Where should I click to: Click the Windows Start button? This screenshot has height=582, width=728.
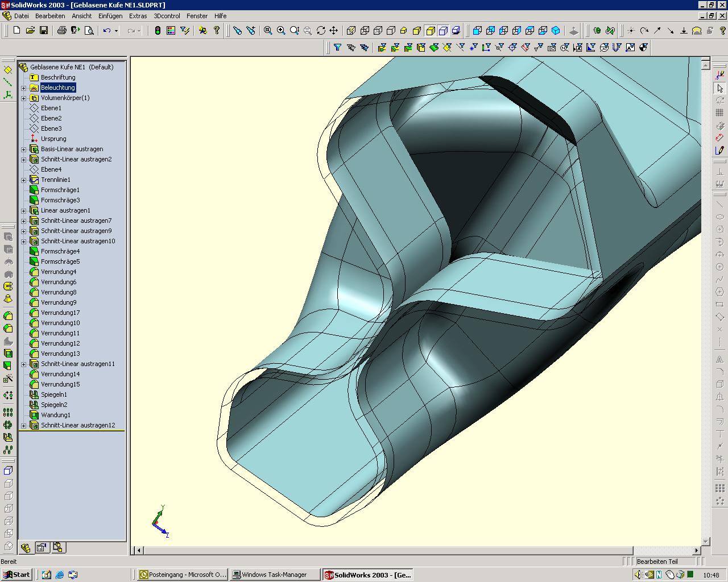[x=16, y=575]
